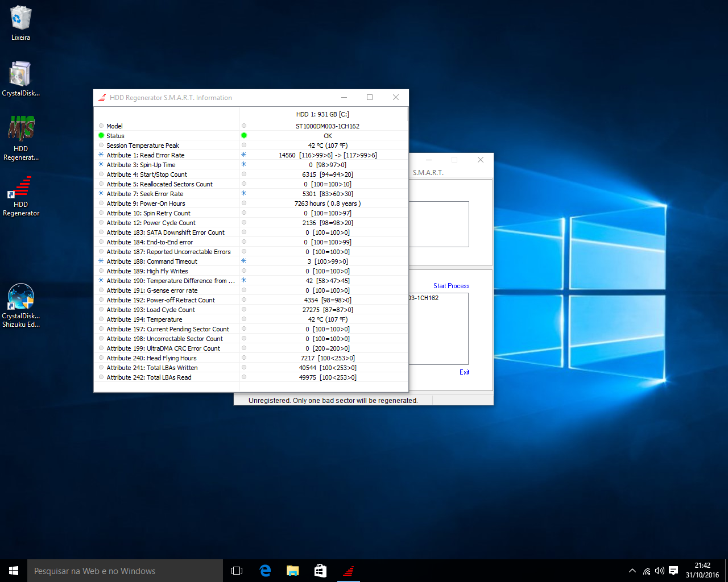This screenshot has height=582, width=728.
Task: Select Attribute 192: Power-off Retract Count
Action: point(161,300)
